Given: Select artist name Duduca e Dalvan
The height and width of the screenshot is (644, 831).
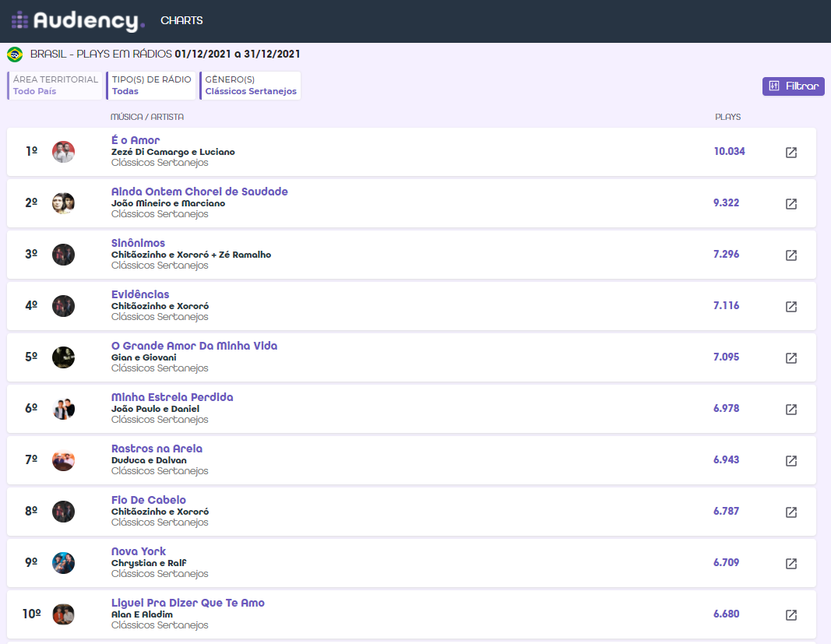Looking at the screenshot, I should (x=149, y=460).
